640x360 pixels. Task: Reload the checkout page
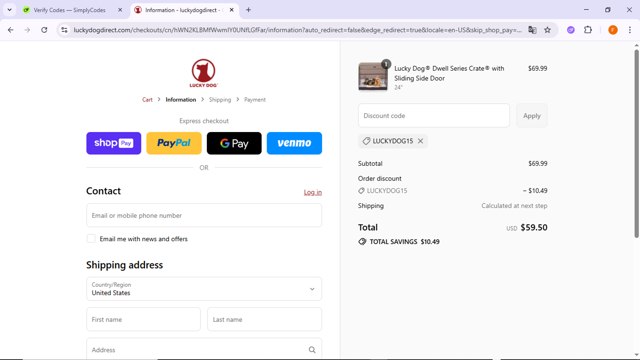pyautogui.click(x=44, y=30)
